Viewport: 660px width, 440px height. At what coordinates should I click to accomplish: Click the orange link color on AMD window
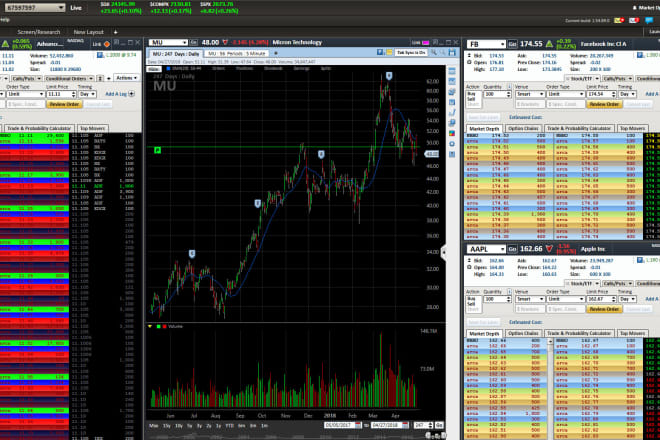click(107, 43)
